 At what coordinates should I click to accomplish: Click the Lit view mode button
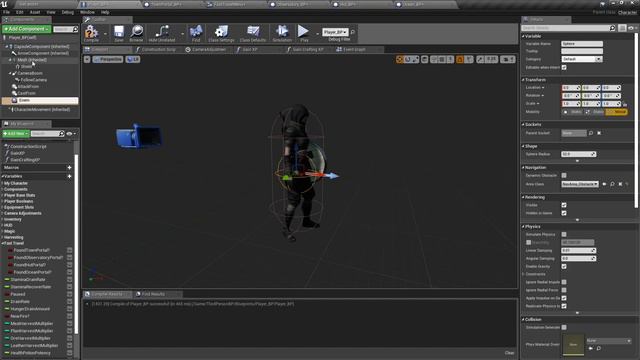[x=133, y=59]
